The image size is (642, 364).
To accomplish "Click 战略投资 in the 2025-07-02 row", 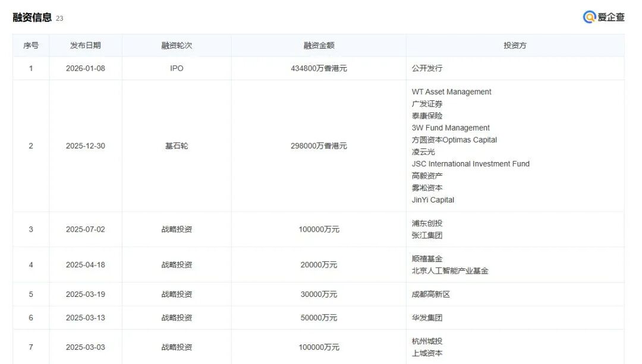I will pos(177,229).
